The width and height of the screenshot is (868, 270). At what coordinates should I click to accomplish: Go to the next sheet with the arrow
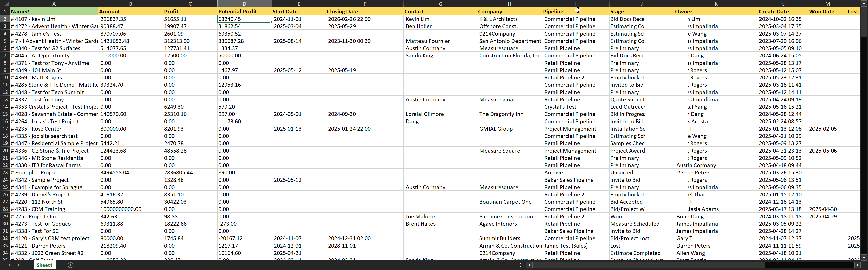18,265
